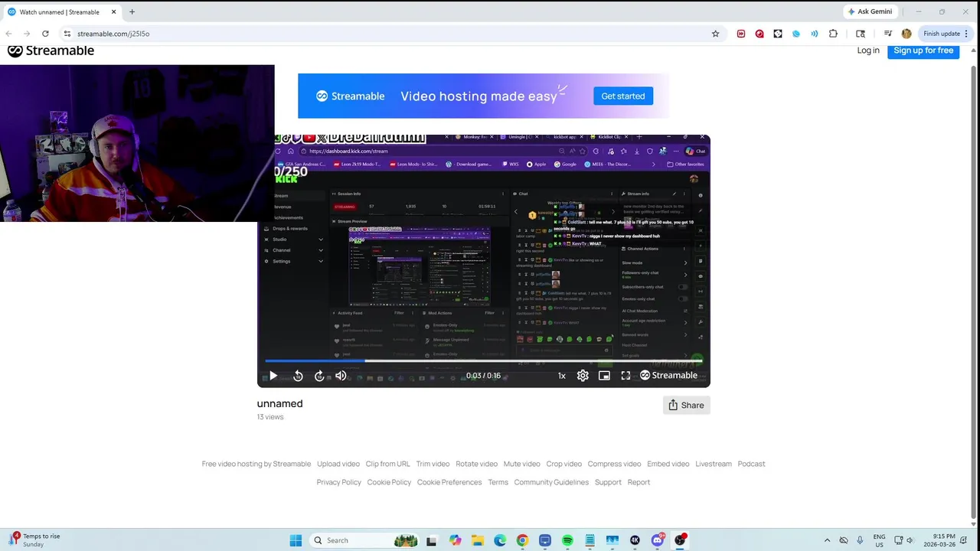The width and height of the screenshot is (980, 551).
Task: Open the weather widget Temps to rise
Action: coord(34,540)
